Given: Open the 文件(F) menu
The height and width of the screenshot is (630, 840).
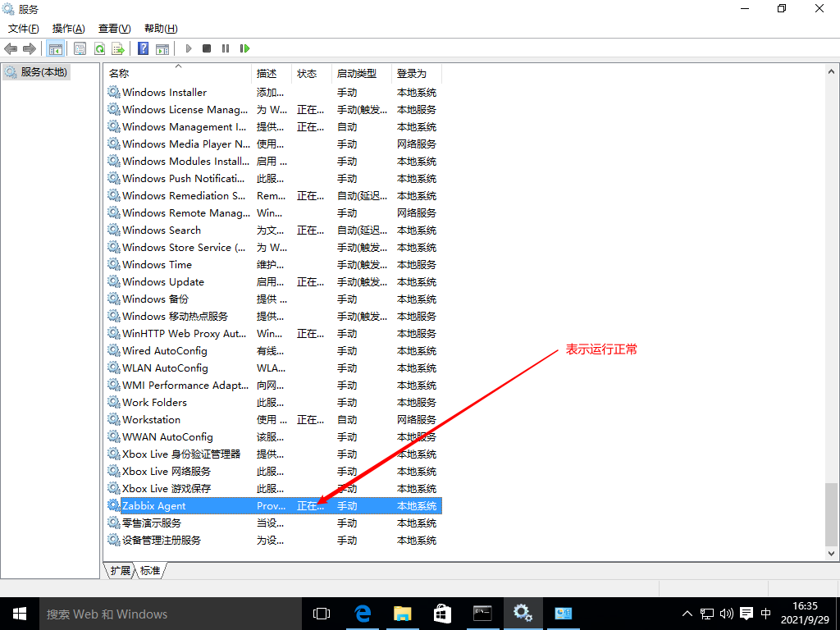Looking at the screenshot, I should [24, 29].
